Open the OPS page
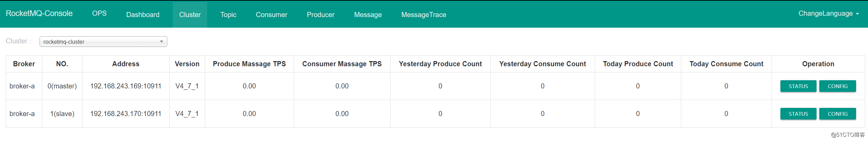The width and height of the screenshot is (868, 141). tap(99, 13)
